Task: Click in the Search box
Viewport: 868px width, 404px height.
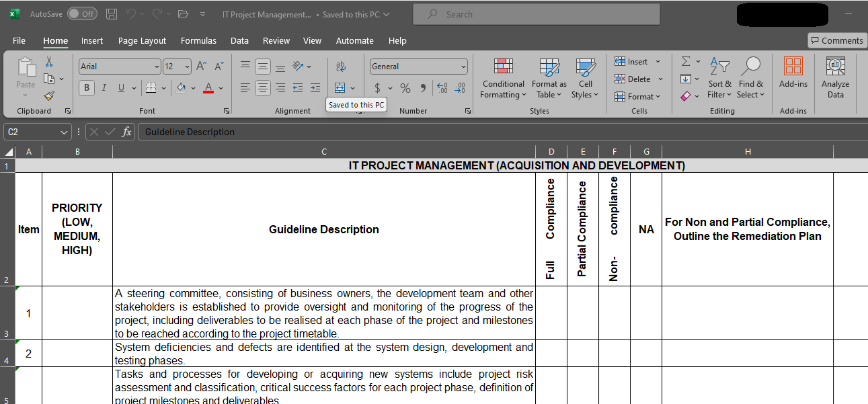Action: [x=537, y=14]
